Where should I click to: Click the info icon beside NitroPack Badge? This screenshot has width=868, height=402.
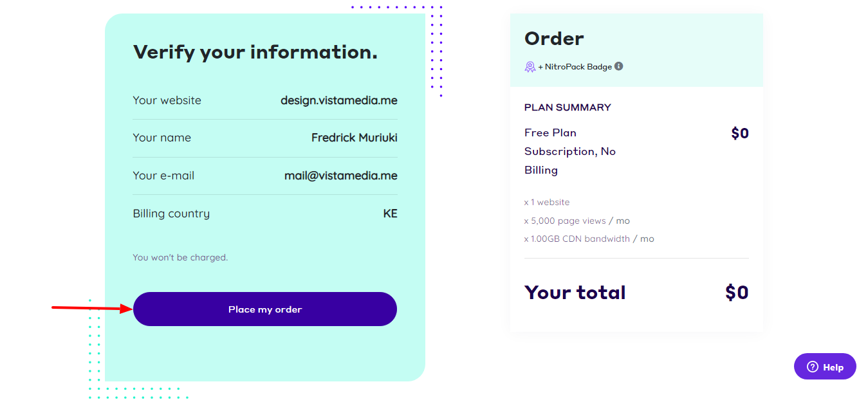pos(619,66)
